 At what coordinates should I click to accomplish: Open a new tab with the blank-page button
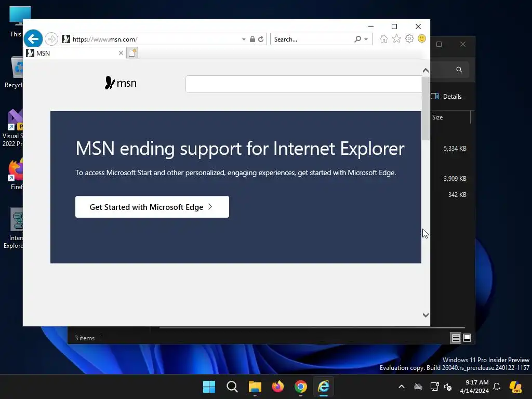132,53
